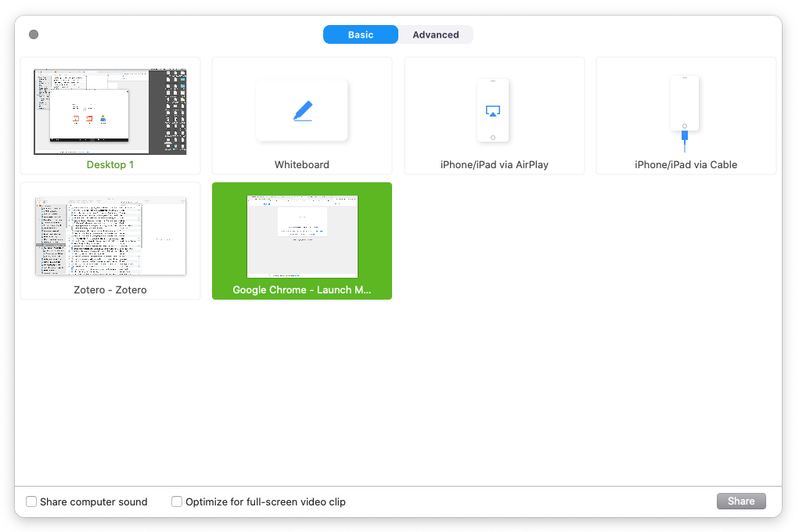Switch to the Basic tab

pyautogui.click(x=360, y=34)
